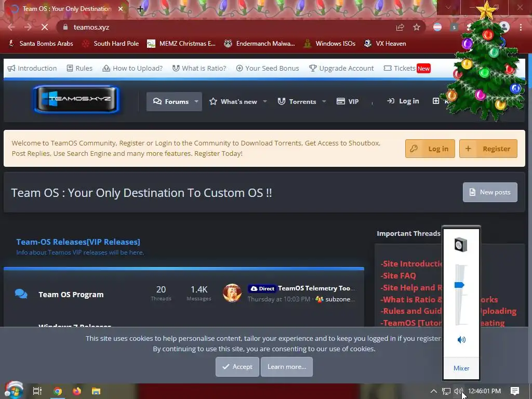The image size is (532, 399).
Task: Open What is Ratio? link
Action: [199, 68]
